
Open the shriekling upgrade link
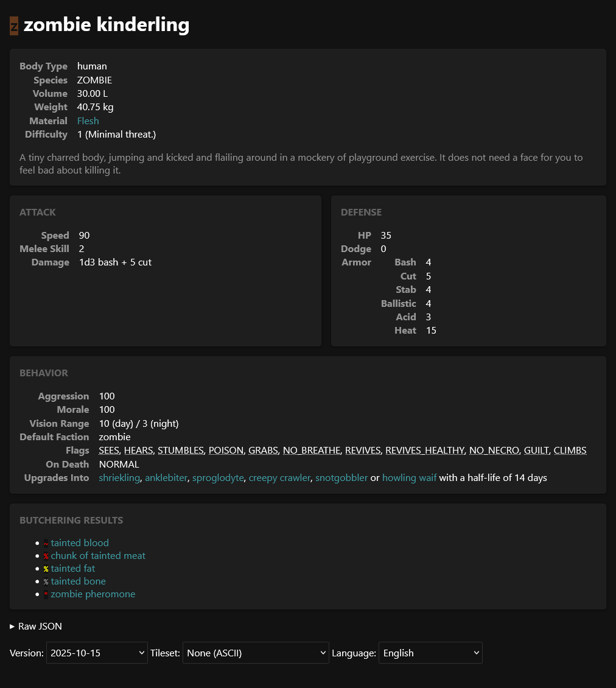[x=119, y=478]
